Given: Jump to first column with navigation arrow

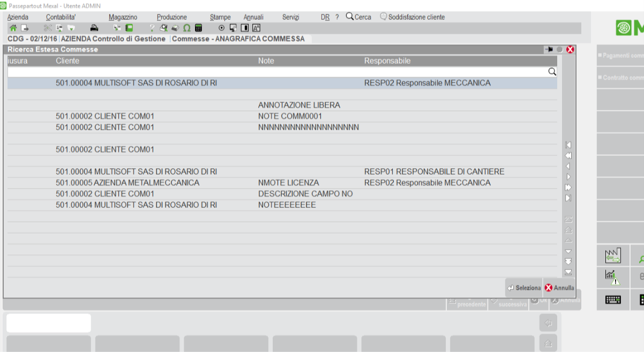Looking at the screenshot, I should pos(568,145).
